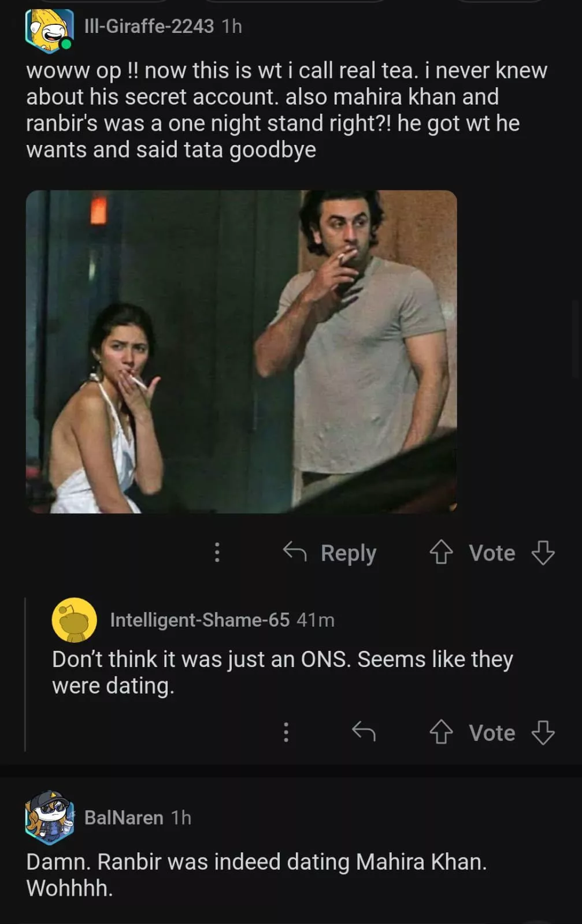Click the 41m timestamp on Intelligent-Shame-65's reply
The width and height of the screenshot is (582, 924).
[x=316, y=620]
